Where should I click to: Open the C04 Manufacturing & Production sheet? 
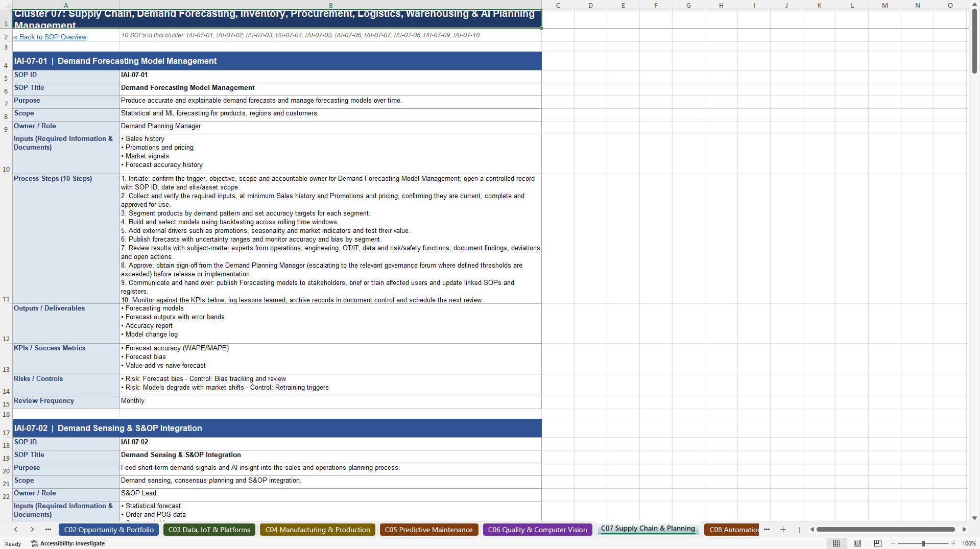pos(318,530)
